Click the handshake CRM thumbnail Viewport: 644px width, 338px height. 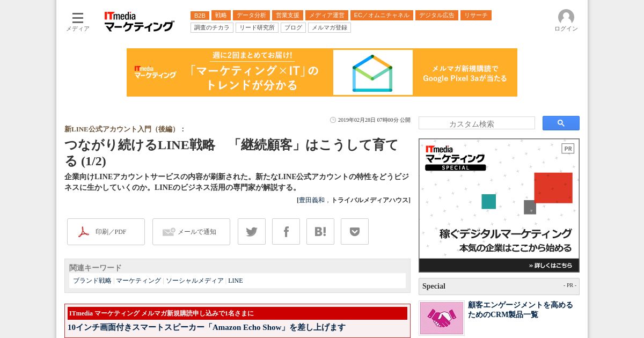pos(442,318)
